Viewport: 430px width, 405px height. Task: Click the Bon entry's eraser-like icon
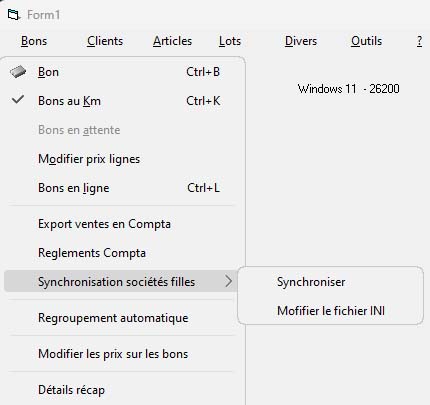point(18,71)
